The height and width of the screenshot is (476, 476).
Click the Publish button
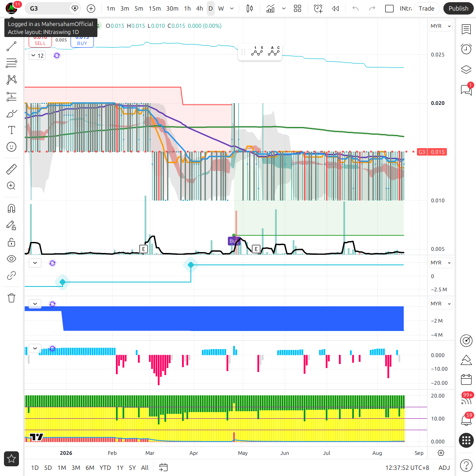(458, 8)
